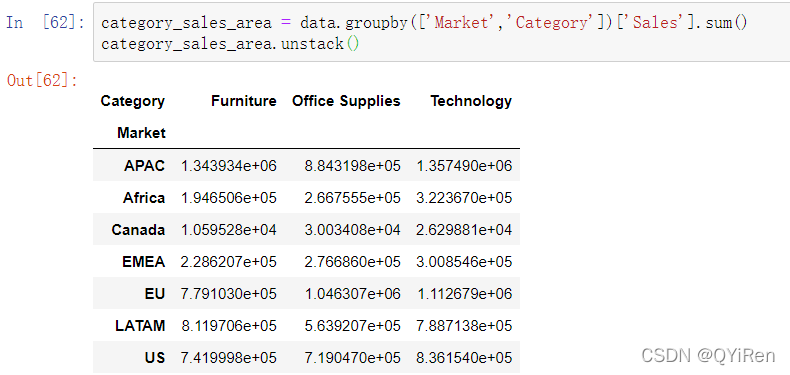Click Canada Furniture value 1.059528e+04
The width and height of the screenshot is (790, 375).
(229, 230)
